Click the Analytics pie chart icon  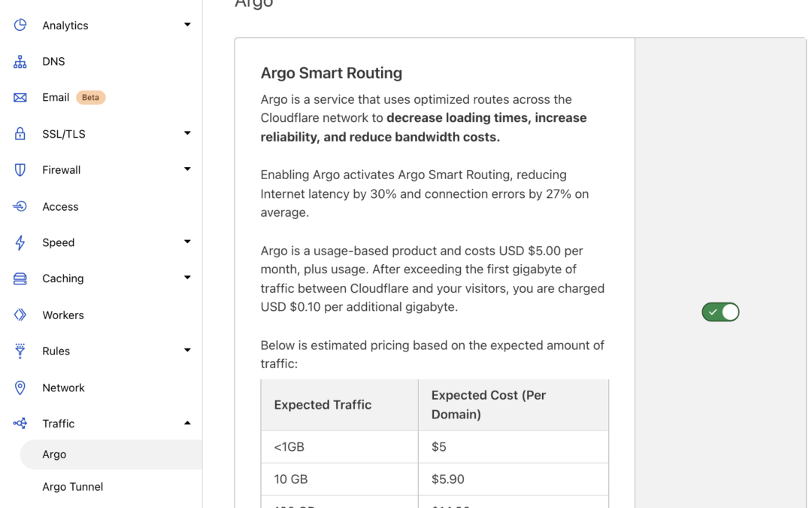20,25
